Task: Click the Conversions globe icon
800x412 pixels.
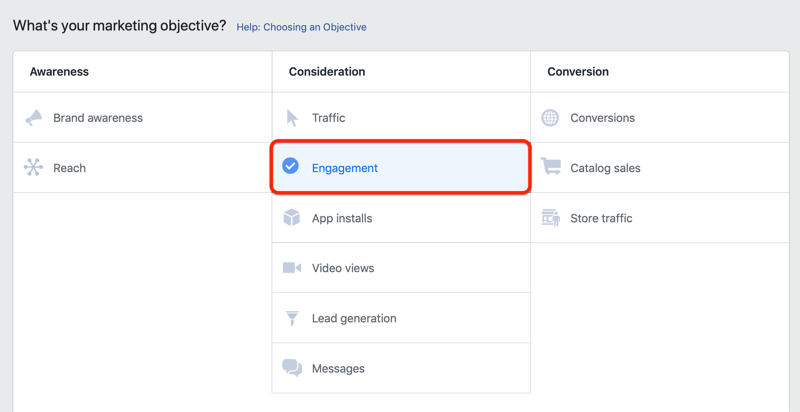Action: [550, 118]
